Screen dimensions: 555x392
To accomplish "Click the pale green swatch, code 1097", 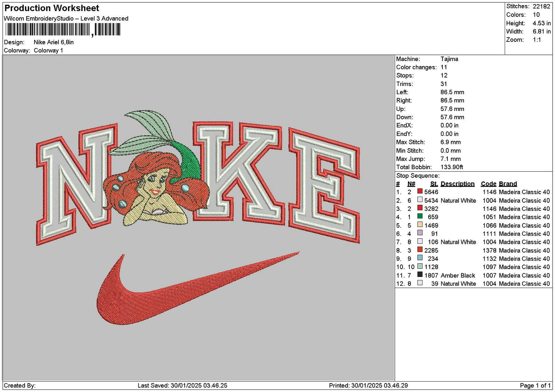I will [420, 266].
